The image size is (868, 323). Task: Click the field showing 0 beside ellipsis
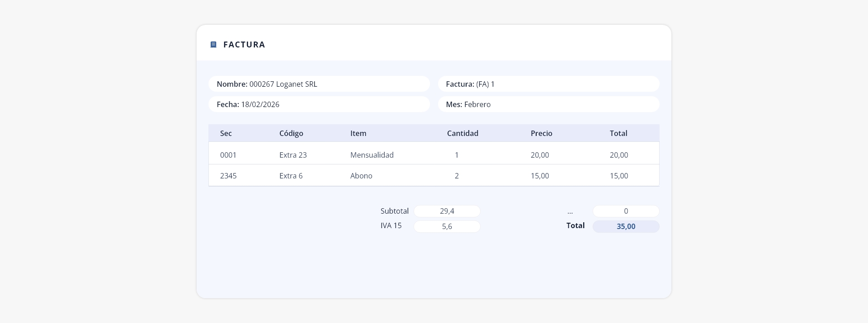pyautogui.click(x=626, y=211)
